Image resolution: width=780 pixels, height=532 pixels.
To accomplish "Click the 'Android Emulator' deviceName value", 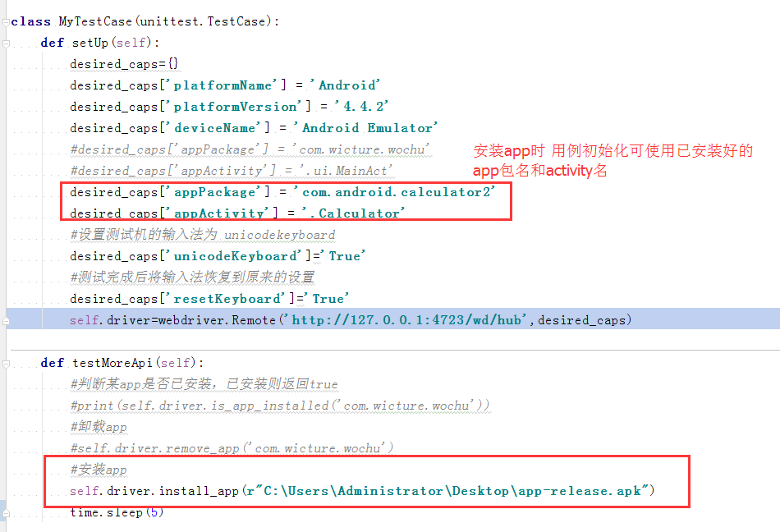I will point(365,128).
